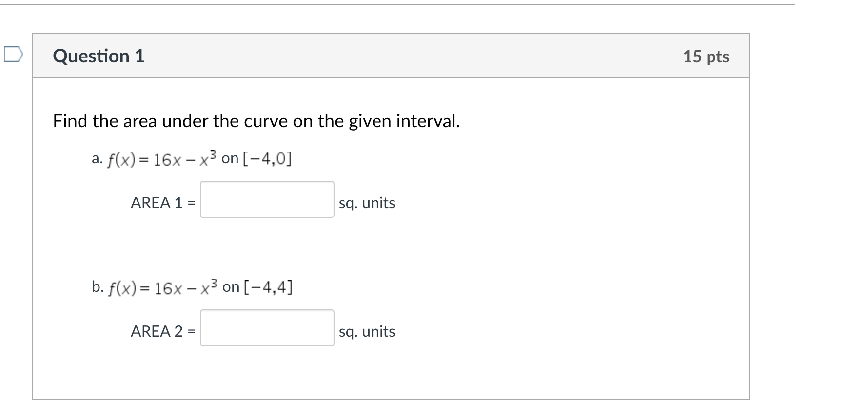Click the Question 1 header title

pyautogui.click(x=99, y=56)
